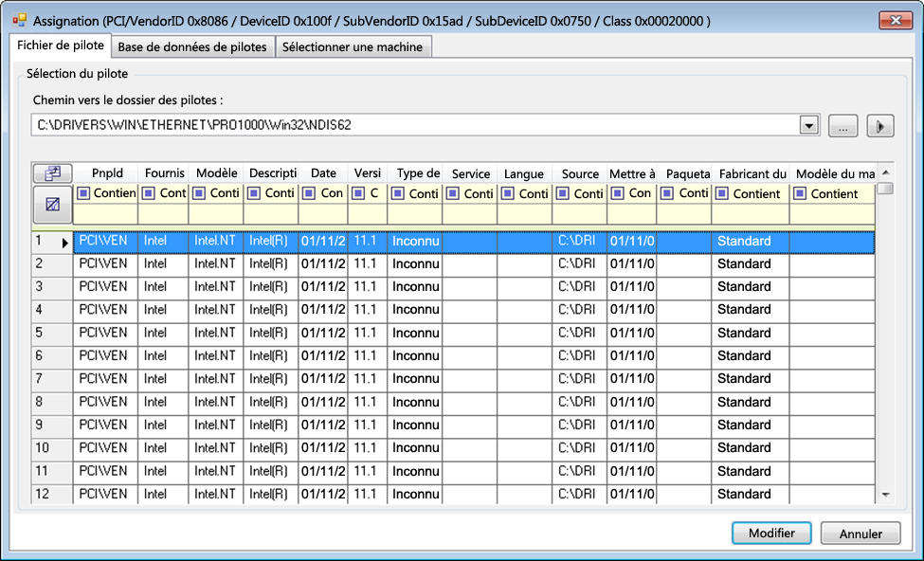Open the Modèle column filter condition

click(x=224, y=193)
